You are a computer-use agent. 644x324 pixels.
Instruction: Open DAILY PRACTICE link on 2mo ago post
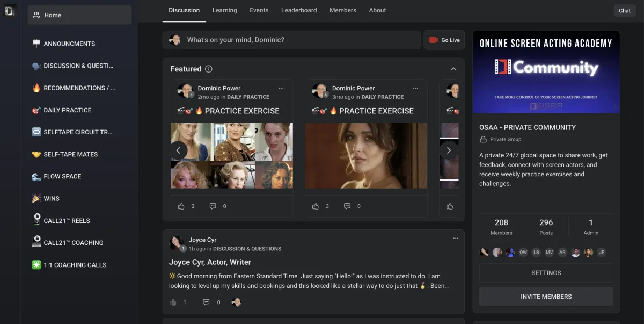pos(248,97)
